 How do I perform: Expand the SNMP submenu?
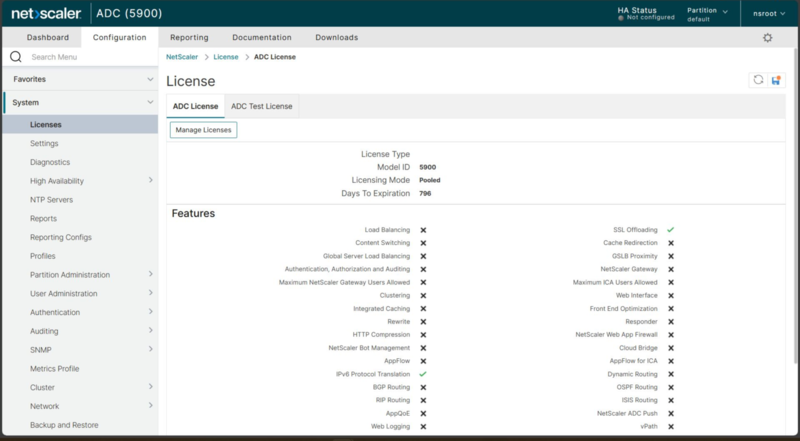point(151,349)
